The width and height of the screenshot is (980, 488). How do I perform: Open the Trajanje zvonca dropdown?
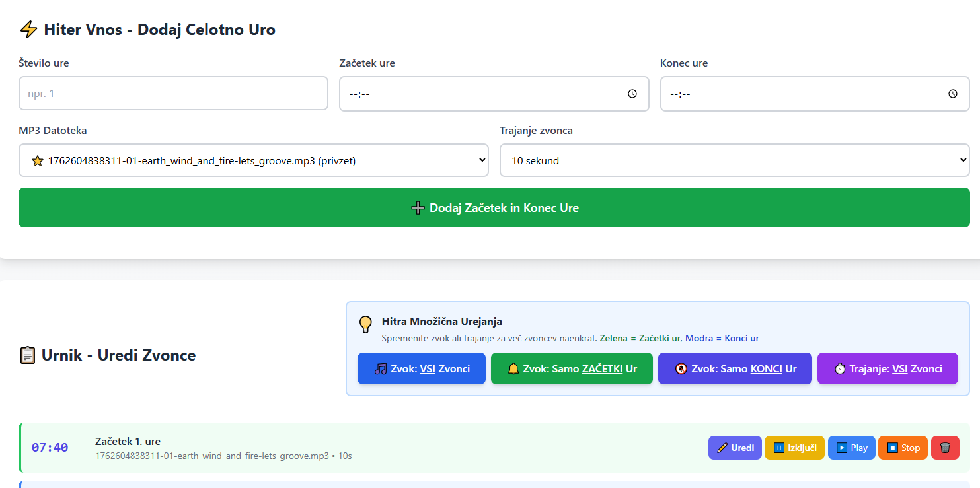click(x=734, y=160)
